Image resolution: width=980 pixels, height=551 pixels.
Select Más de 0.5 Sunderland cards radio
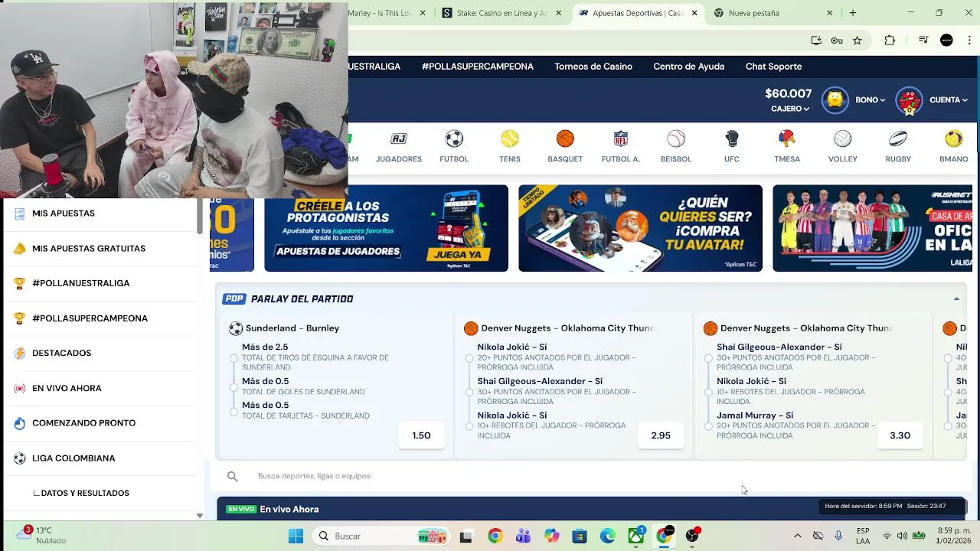[234, 411]
